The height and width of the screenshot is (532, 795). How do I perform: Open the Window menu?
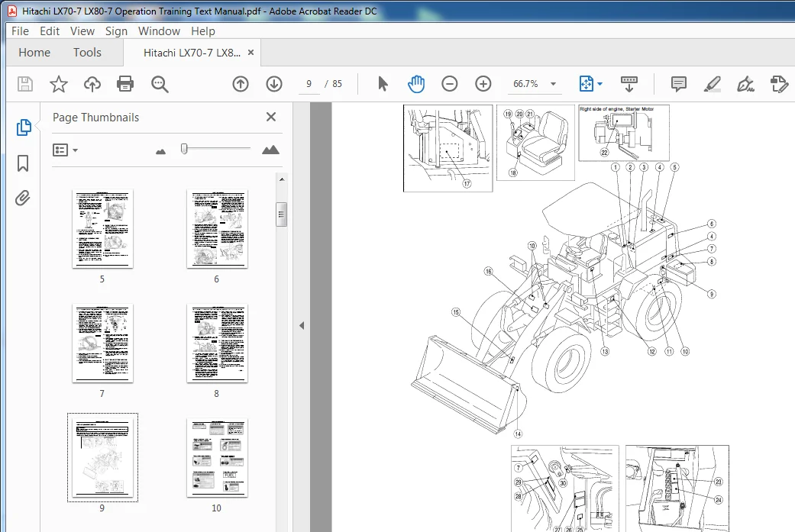159,31
